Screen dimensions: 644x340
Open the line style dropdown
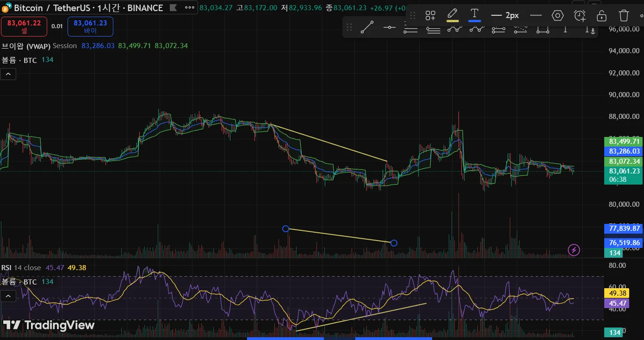[536, 15]
